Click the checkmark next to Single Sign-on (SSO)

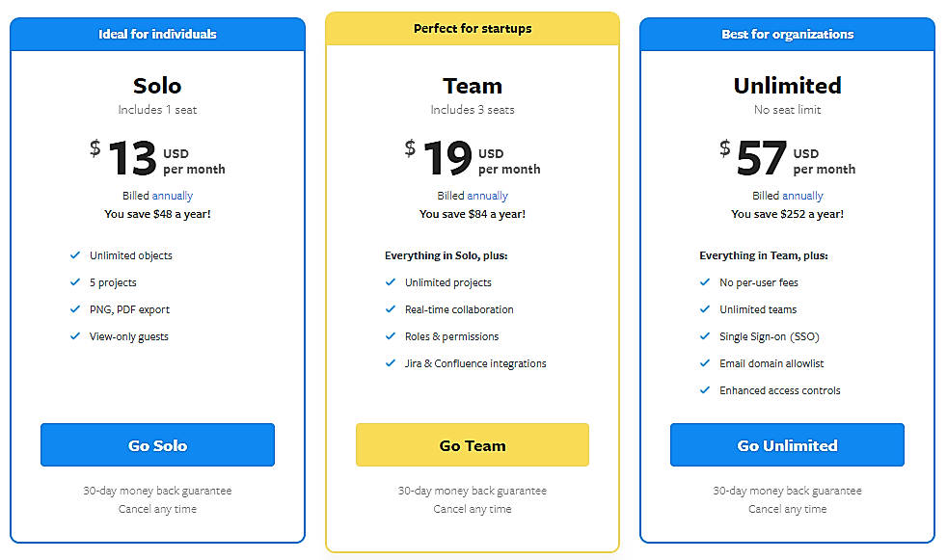pos(705,336)
